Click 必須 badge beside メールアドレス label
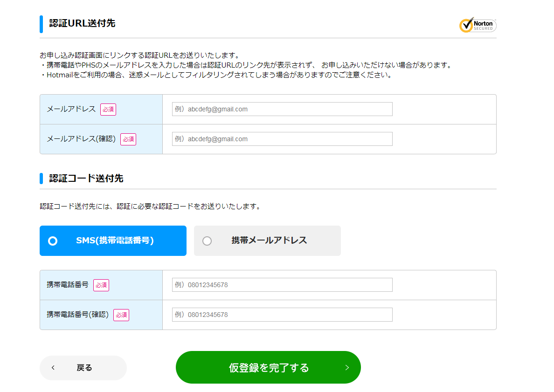 pos(108,110)
